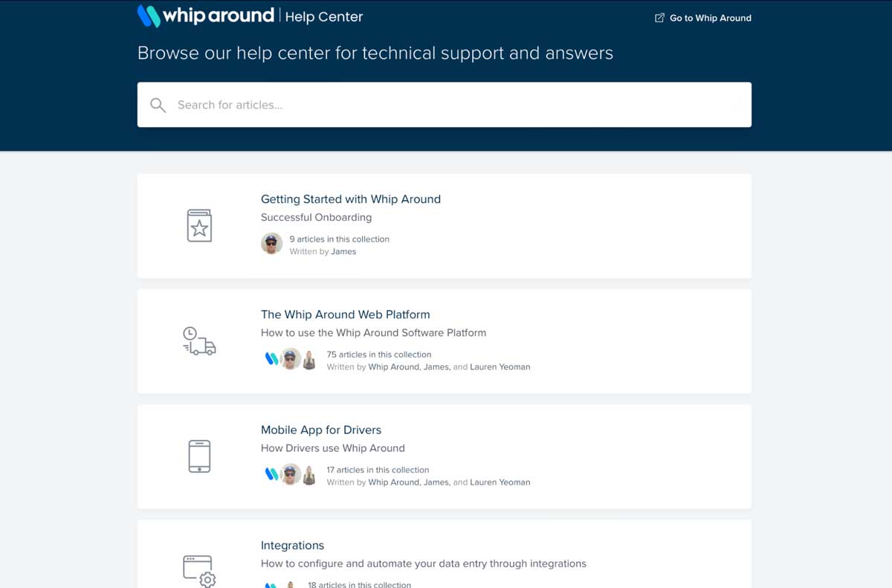Click the search articles input field
Image resolution: width=892 pixels, height=588 pixels.
tap(444, 105)
